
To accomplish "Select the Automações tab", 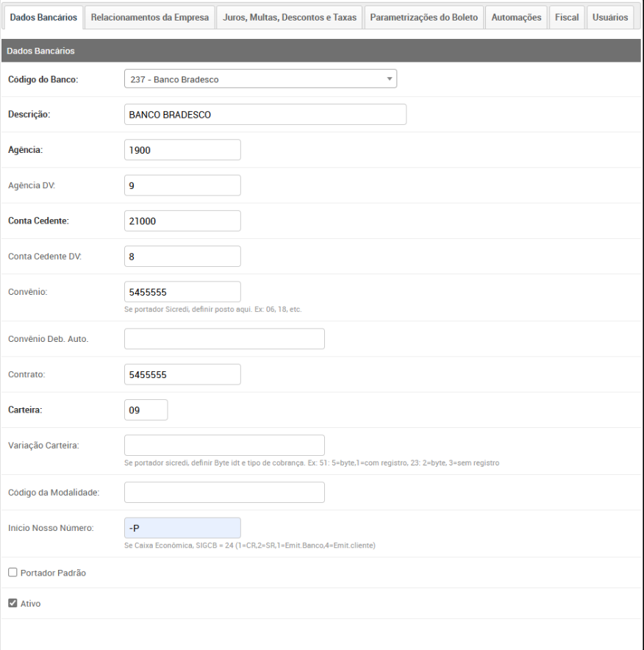I will [x=516, y=17].
